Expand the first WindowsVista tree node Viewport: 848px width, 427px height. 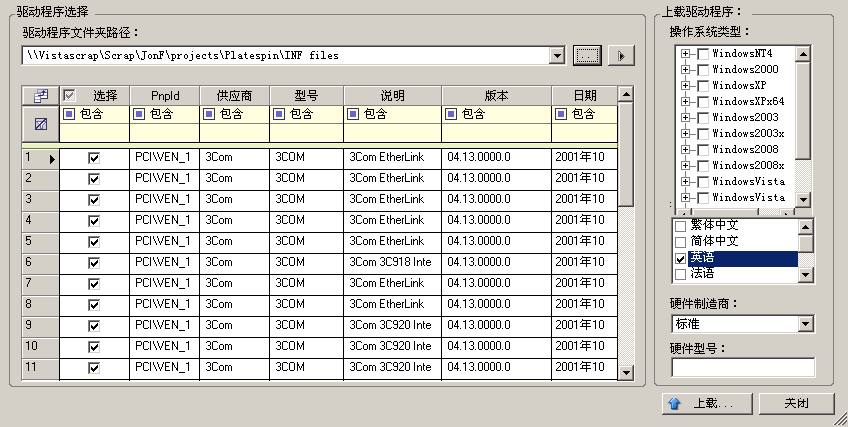686,181
